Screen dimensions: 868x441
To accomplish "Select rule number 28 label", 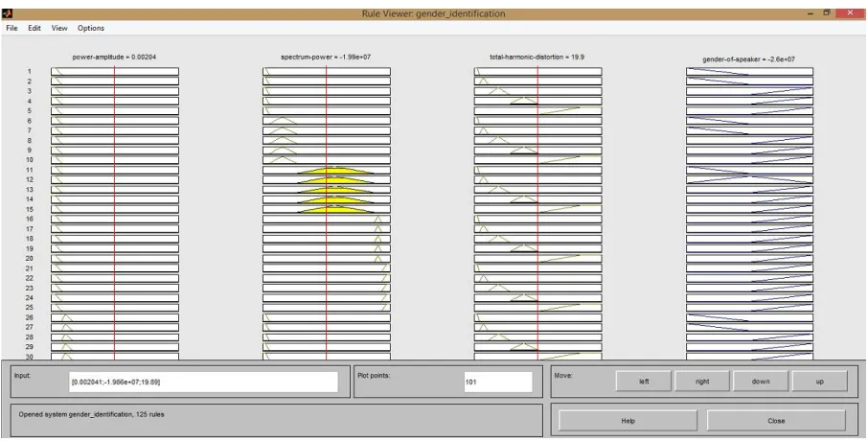I will 30,337.
